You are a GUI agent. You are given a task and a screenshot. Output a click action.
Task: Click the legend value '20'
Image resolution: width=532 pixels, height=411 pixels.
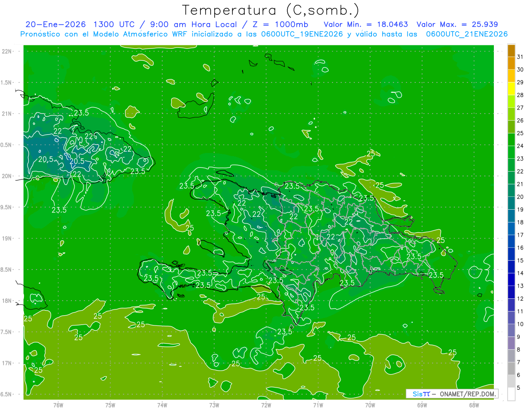520,197
